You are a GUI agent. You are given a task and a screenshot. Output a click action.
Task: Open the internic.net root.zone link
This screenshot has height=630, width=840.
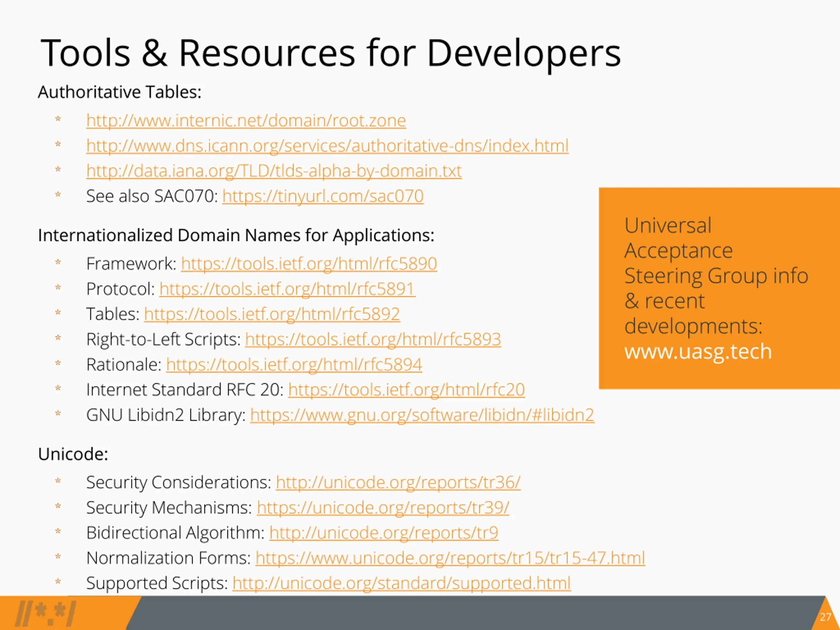coord(246,121)
